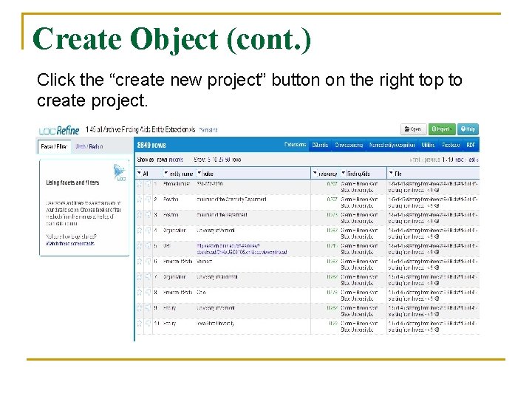Star row 9, Facility University of Vermont

click(139, 308)
